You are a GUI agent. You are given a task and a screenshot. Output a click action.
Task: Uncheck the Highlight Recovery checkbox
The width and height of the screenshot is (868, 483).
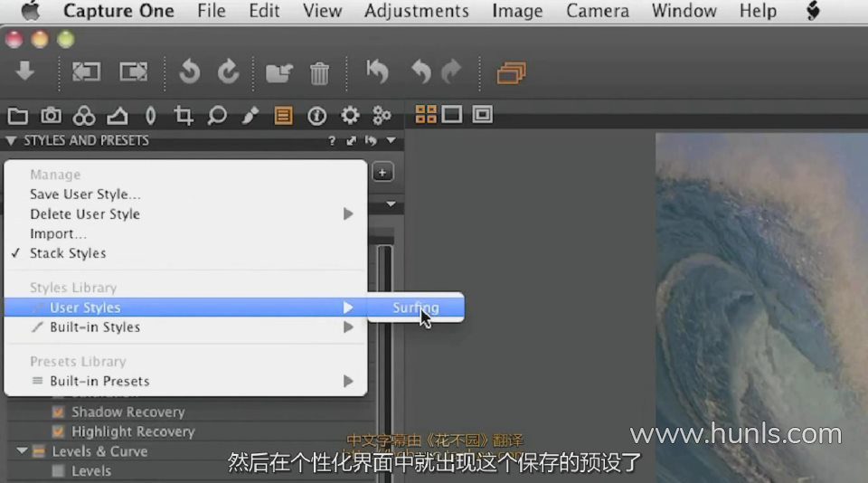pos(59,431)
